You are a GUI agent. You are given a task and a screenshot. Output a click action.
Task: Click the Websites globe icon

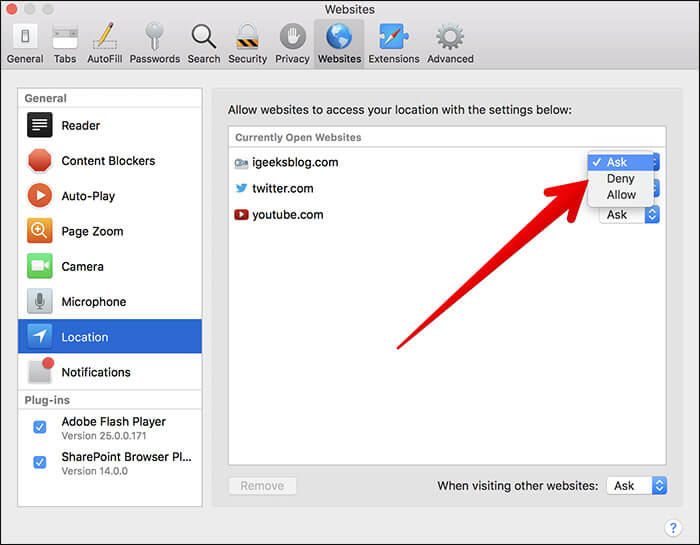coord(339,36)
